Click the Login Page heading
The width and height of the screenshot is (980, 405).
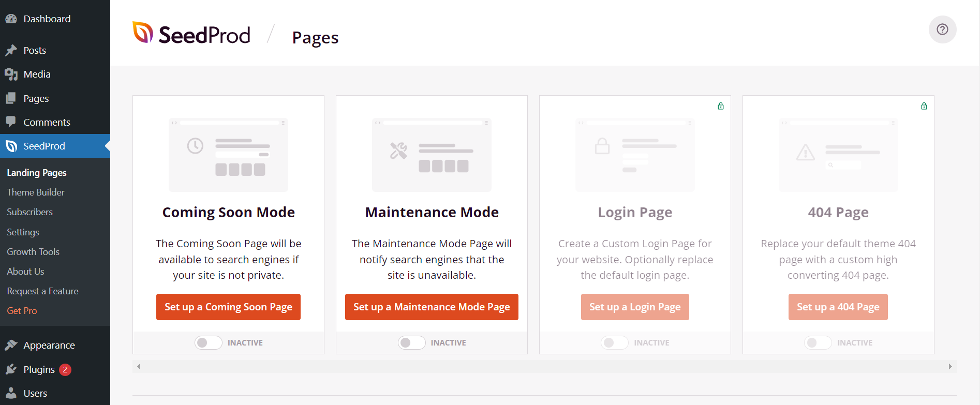pos(635,213)
